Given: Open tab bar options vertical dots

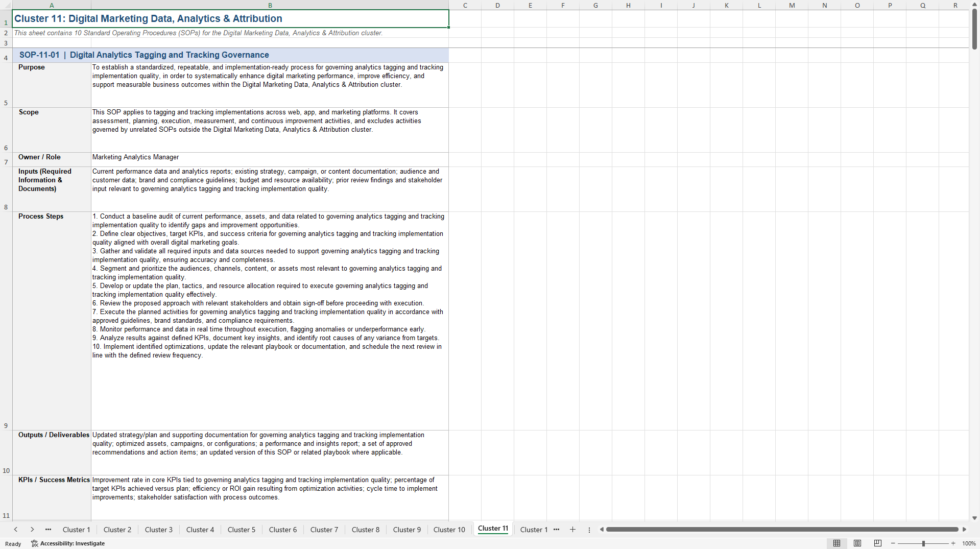Looking at the screenshot, I should pos(589,530).
